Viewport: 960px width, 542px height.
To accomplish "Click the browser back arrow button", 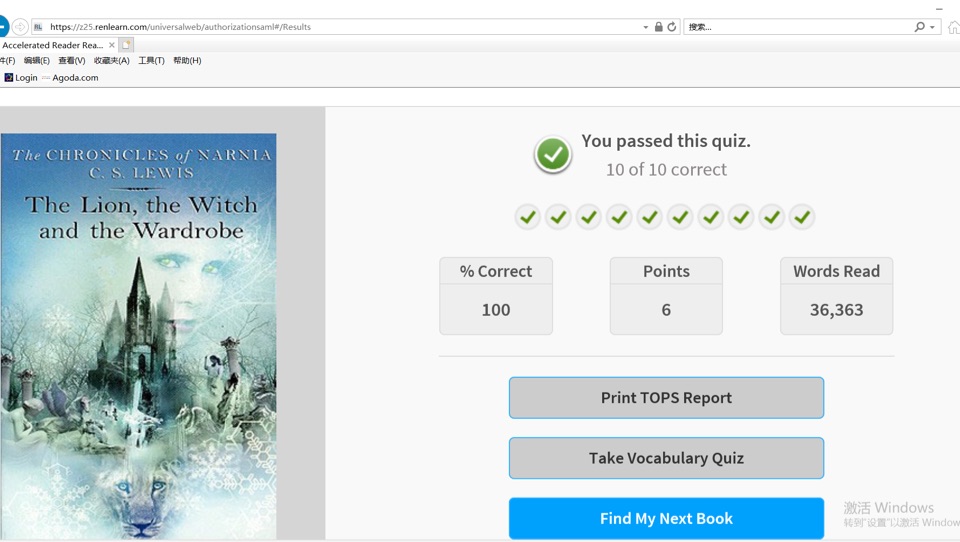I will 3,27.
